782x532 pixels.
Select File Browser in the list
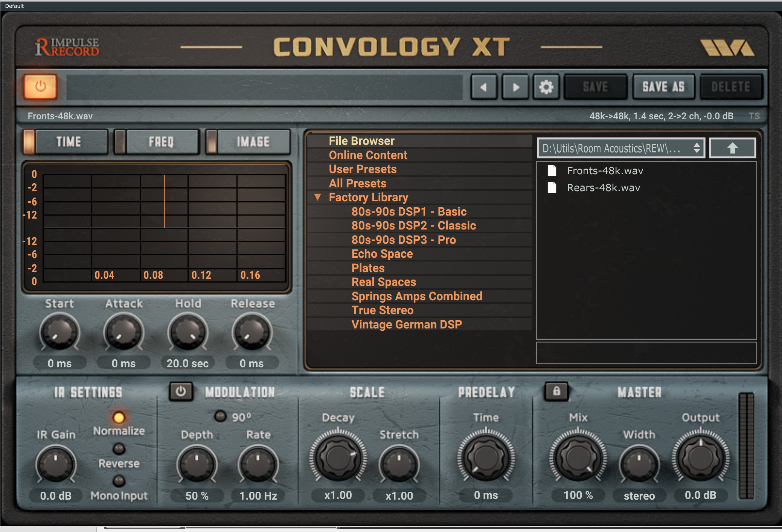420,141
